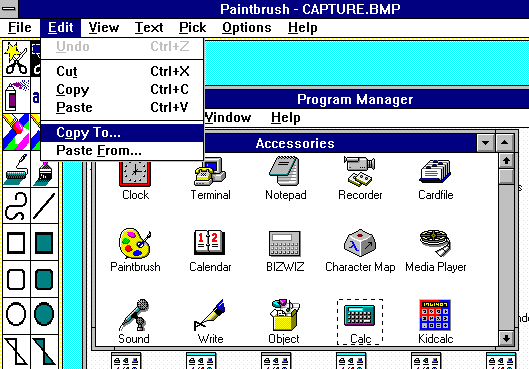Click the Character Map icon

tap(360, 251)
